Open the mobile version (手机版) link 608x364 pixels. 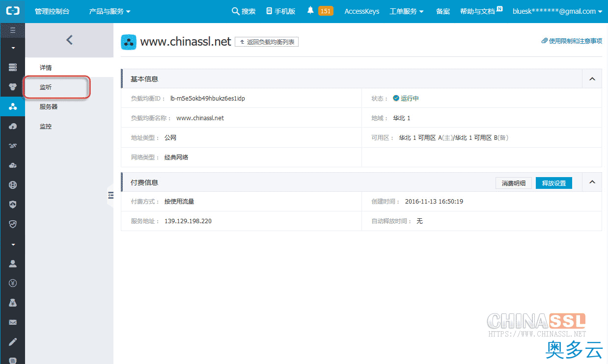click(281, 11)
